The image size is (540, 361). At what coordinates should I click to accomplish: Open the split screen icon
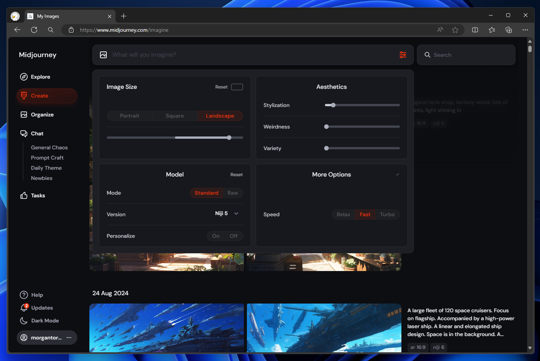[x=475, y=30]
